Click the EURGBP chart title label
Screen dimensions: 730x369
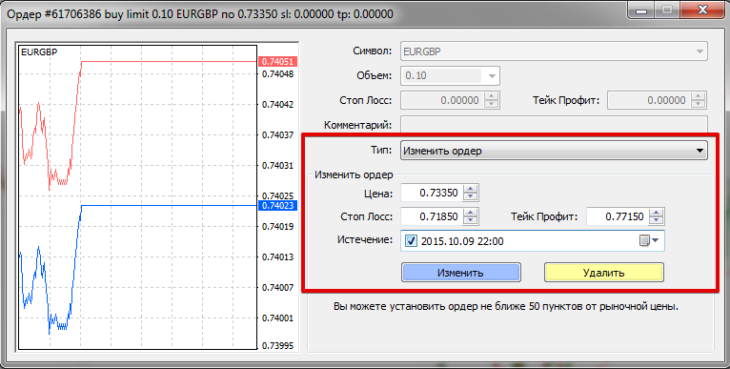tap(39, 52)
